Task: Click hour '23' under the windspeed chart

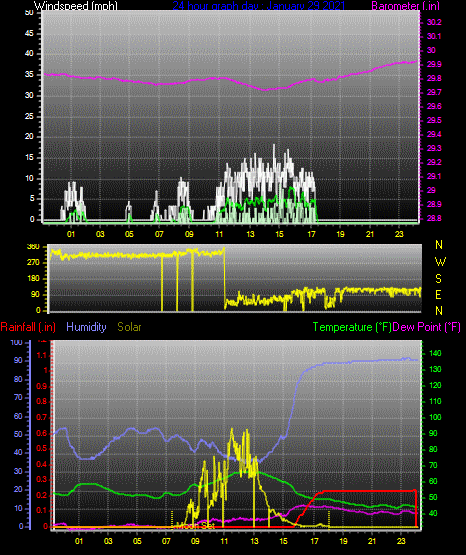Action: coord(399,234)
